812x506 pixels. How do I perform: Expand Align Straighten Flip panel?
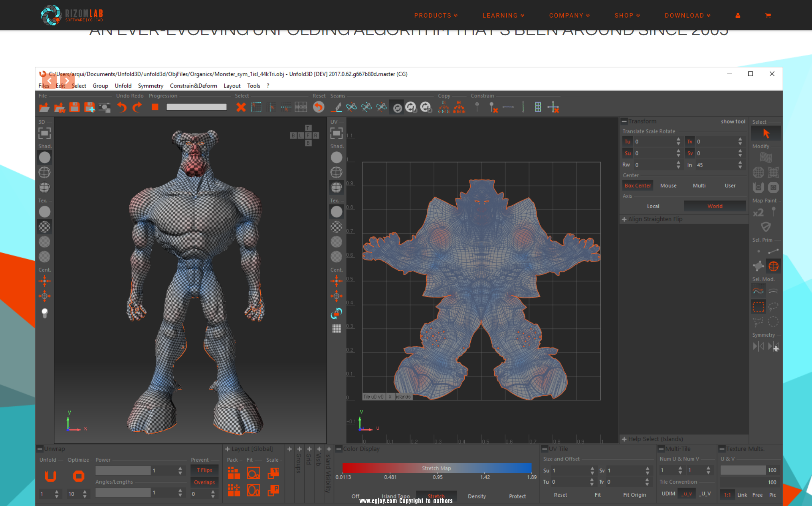pos(624,219)
